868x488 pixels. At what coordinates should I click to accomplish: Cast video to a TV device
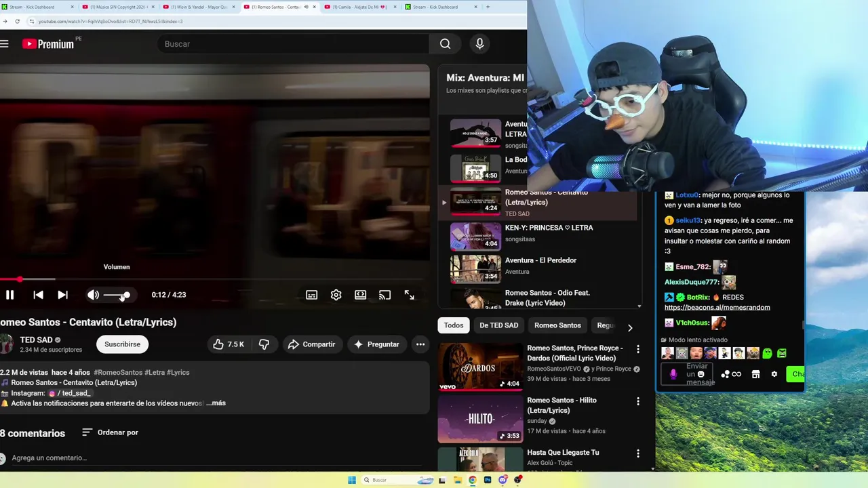[385, 295]
